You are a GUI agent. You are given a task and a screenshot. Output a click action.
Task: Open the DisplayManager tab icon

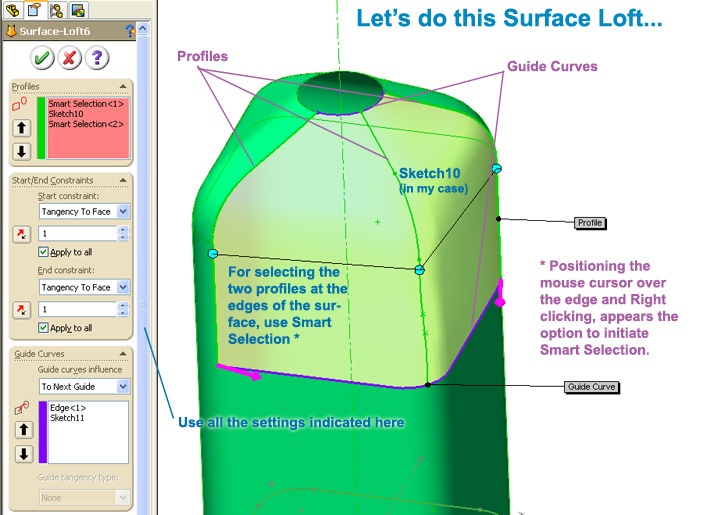point(78,9)
